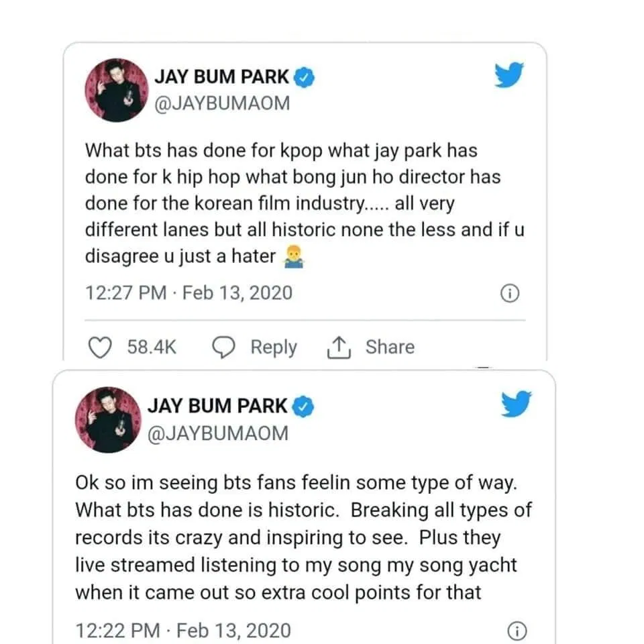This screenshot has width=644, height=644.
Task: Open the Reply option with the speech bubble icon
Action: 258,347
